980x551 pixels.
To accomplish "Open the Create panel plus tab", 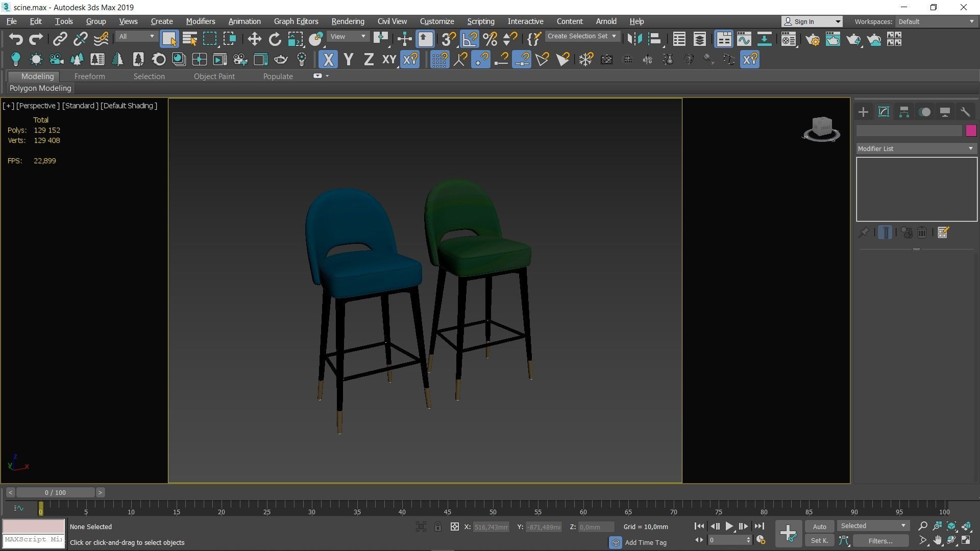I will click(863, 112).
